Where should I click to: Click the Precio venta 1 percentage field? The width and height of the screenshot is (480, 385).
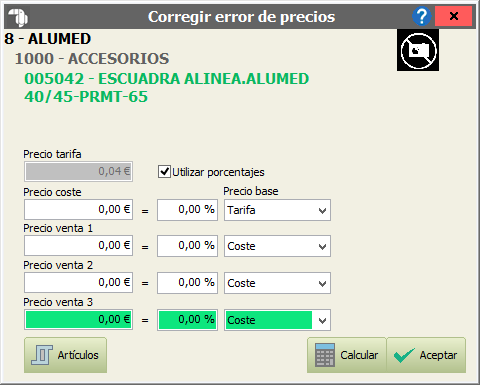click(x=187, y=246)
